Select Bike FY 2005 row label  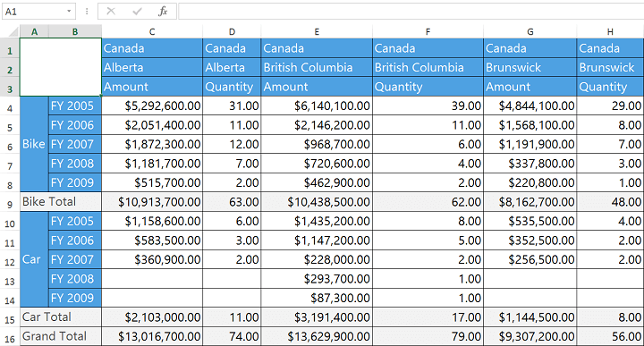75,105
